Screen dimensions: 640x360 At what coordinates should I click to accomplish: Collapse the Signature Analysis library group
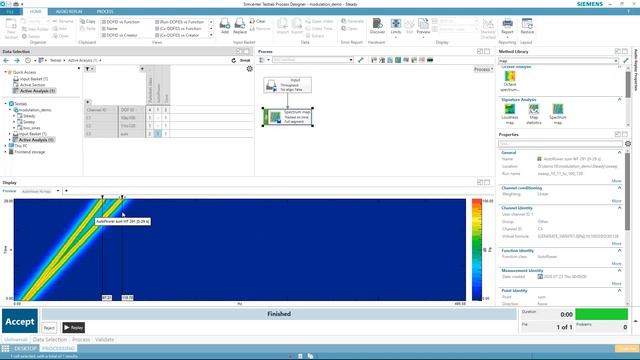pyautogui.click(x=619, y=99)
